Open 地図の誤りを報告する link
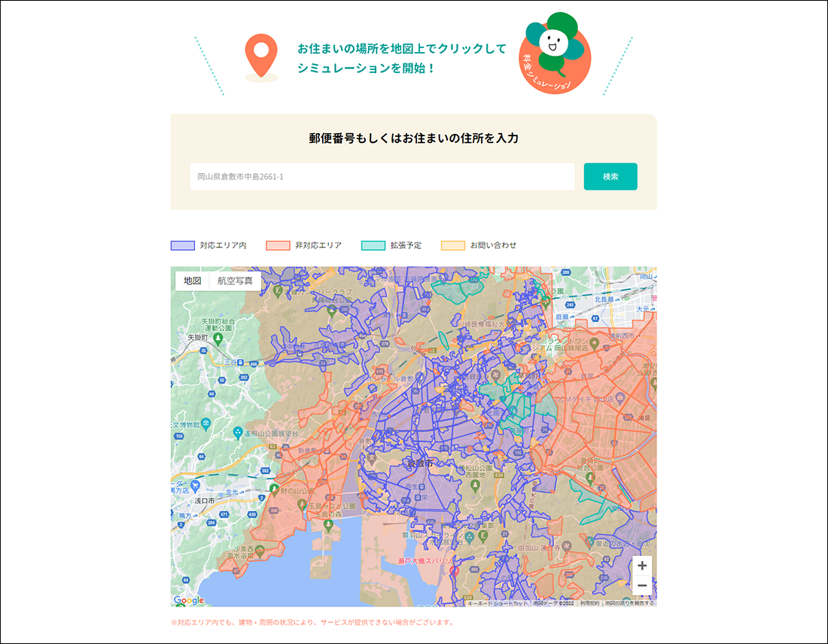 pos(629,603)
